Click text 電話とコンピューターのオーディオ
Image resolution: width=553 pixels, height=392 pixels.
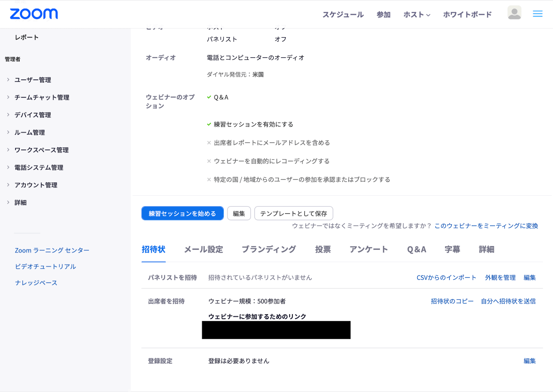pyautogui.click(x=255, y=58)
